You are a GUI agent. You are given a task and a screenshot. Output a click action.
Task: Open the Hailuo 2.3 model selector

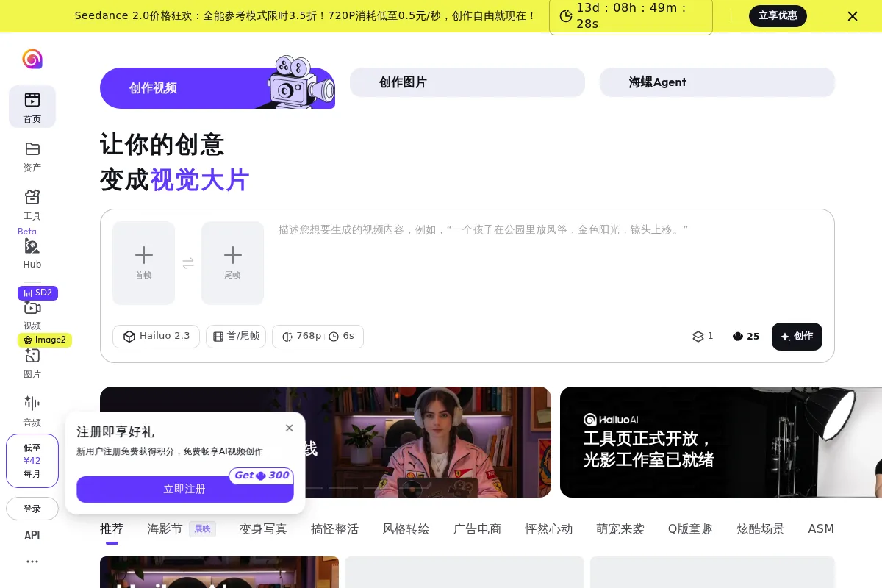click(157, 337)
